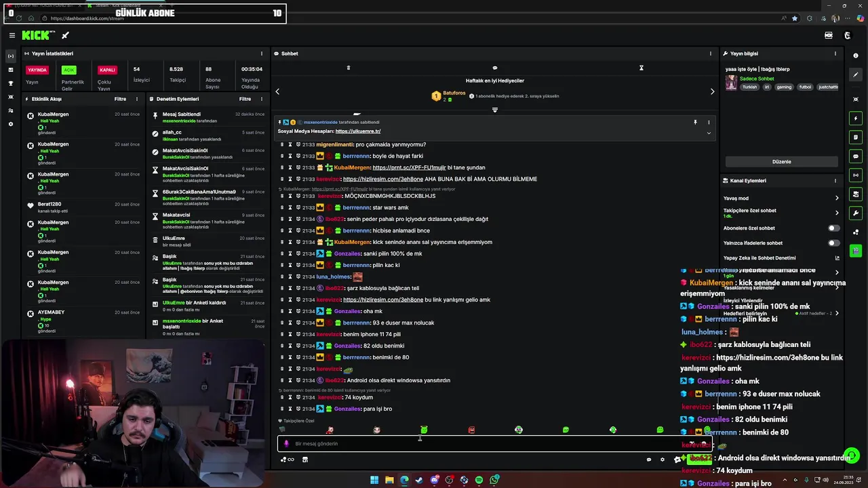The width and height of the screenshot is (868, 488).
Task: Open the hamburger menu beside the Kick logo
Action: [12, 35]
